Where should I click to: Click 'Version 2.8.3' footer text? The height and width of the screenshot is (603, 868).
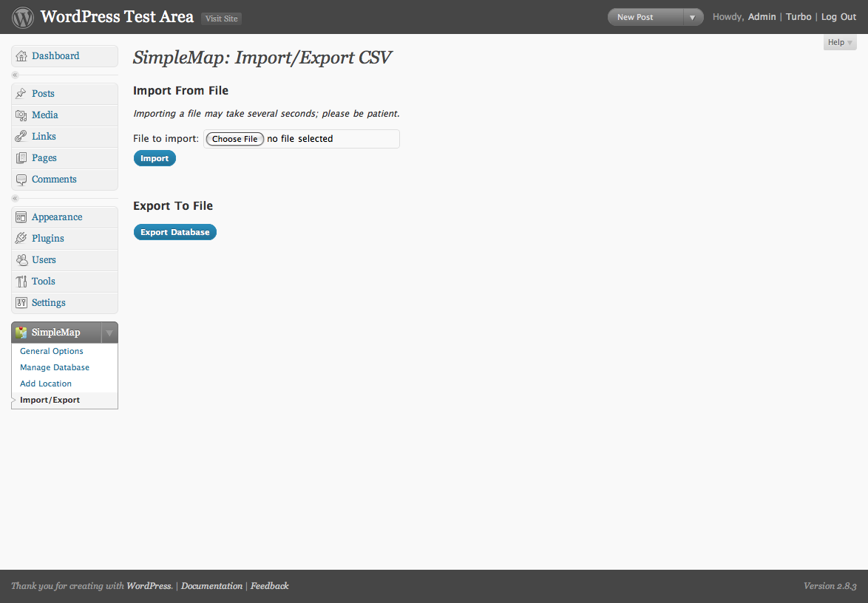click(x=830, y=586)
